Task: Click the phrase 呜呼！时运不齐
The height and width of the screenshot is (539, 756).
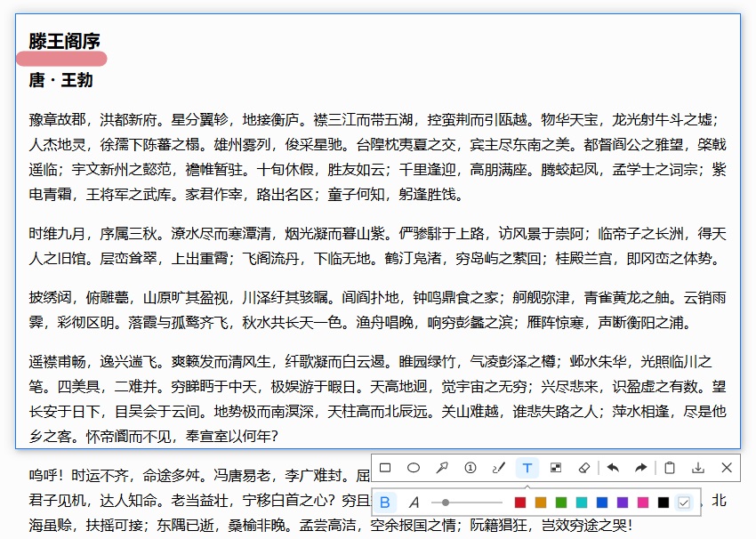Action: tap(78, 476)
